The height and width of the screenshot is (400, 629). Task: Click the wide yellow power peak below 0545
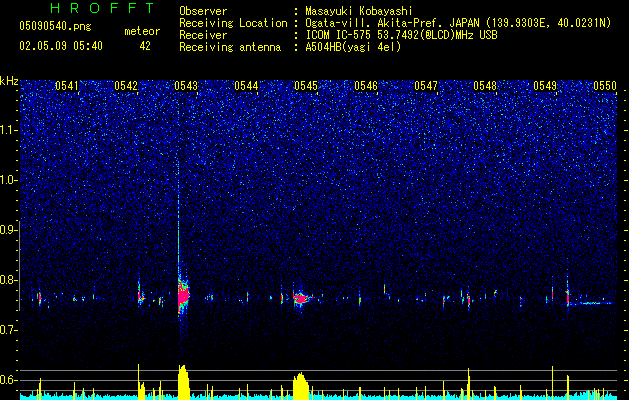pos(301,384)
